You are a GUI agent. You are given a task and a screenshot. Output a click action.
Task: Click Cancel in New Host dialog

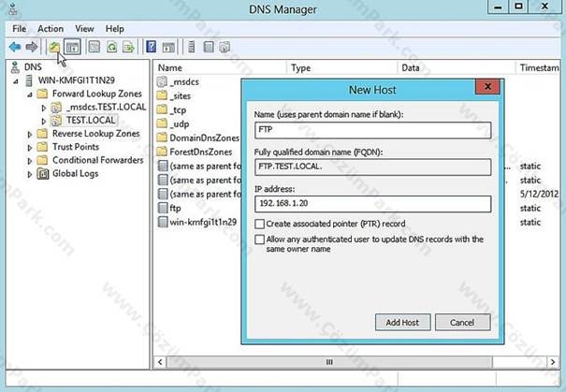[x=462, y=323]
